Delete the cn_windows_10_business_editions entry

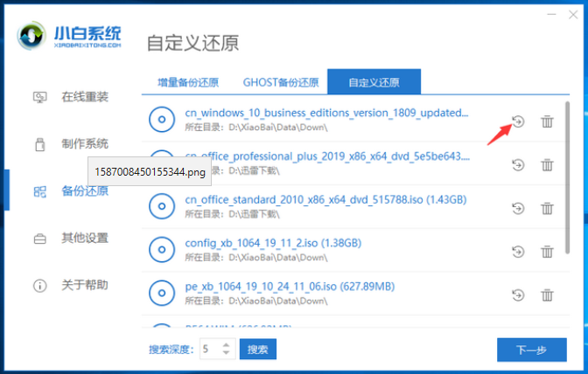(547, 121)
